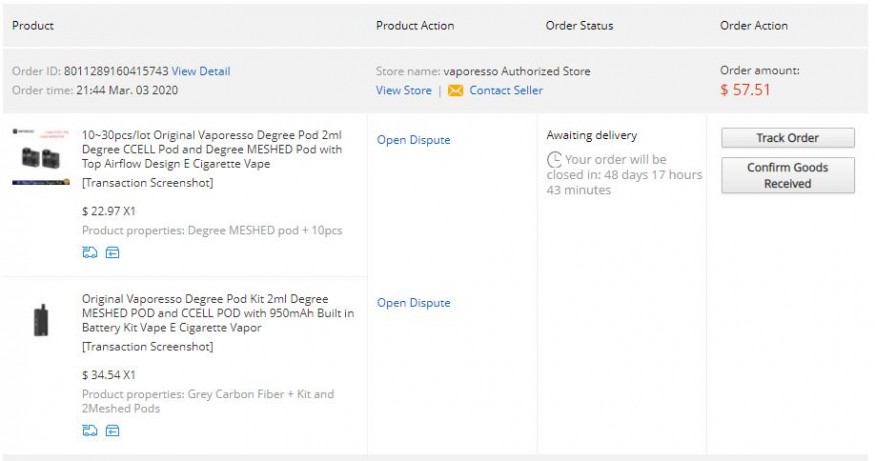Click the order amount $ 57.51
The width and height of the screenshot is (875, 461).
(x=745, y=90)
